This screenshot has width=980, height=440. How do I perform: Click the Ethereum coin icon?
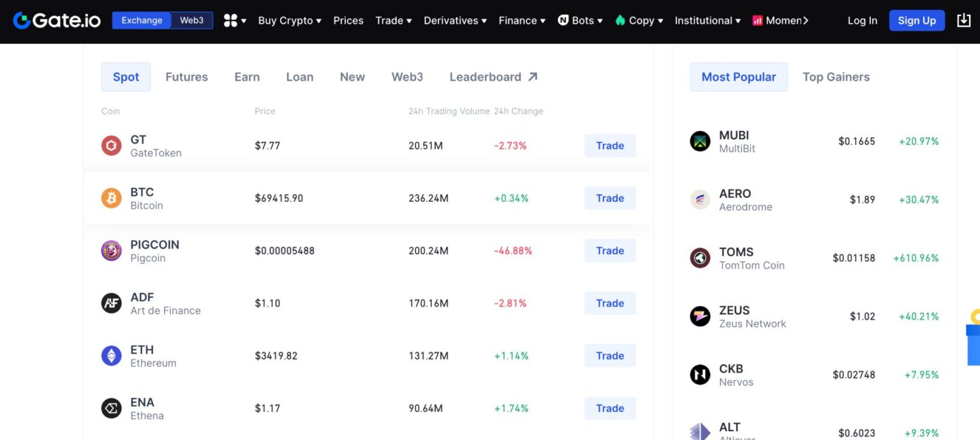tap(111, 356)
